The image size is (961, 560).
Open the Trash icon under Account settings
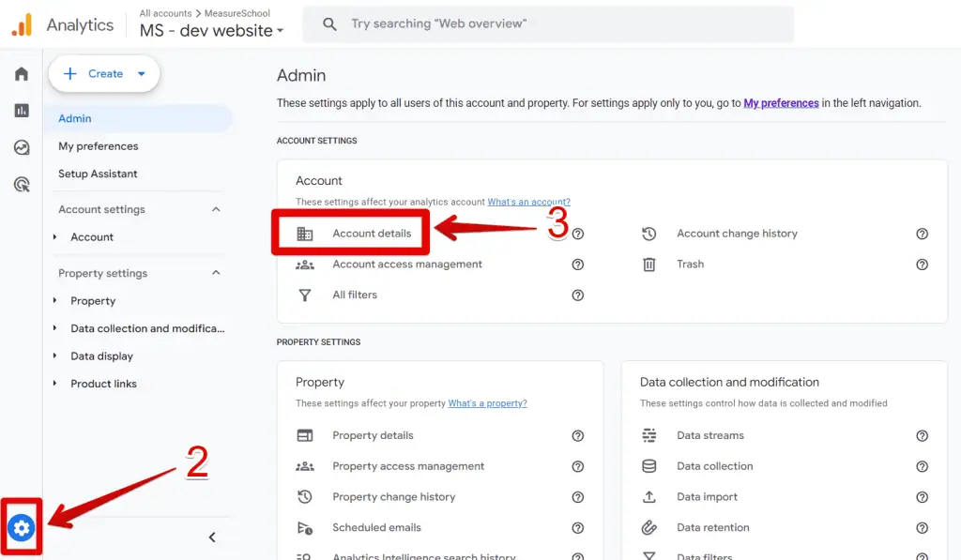tap(648, 264)
